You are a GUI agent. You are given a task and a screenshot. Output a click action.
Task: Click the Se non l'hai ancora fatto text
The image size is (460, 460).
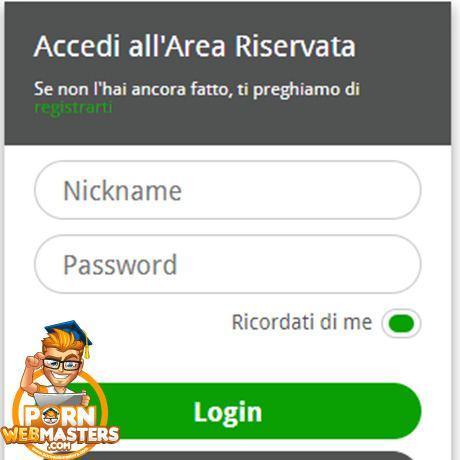[x=133, y=89]
